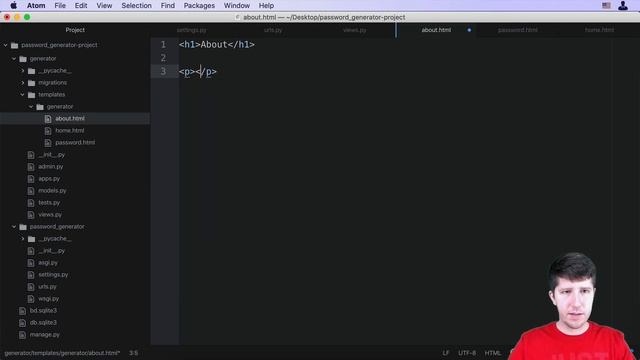
Task: Expand the first __pycache__ folder chevron
Action: coord(23,71)
